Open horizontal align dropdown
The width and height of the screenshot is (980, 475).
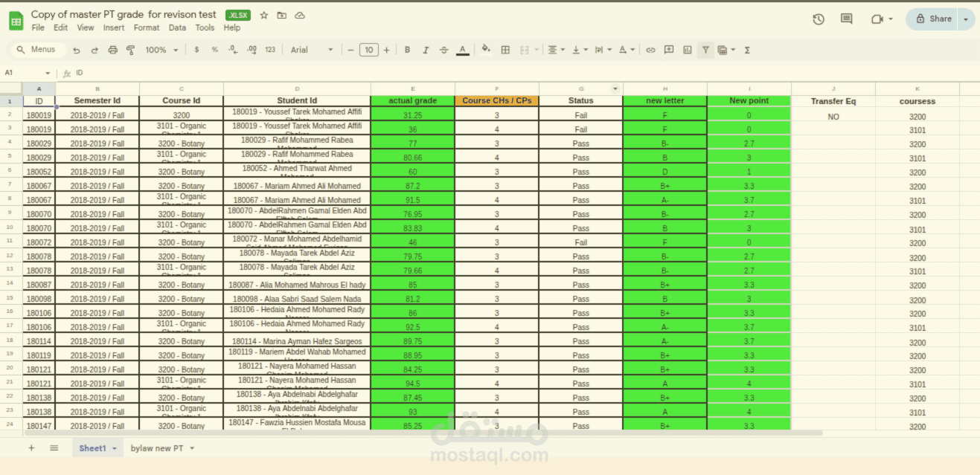point(555,50)
